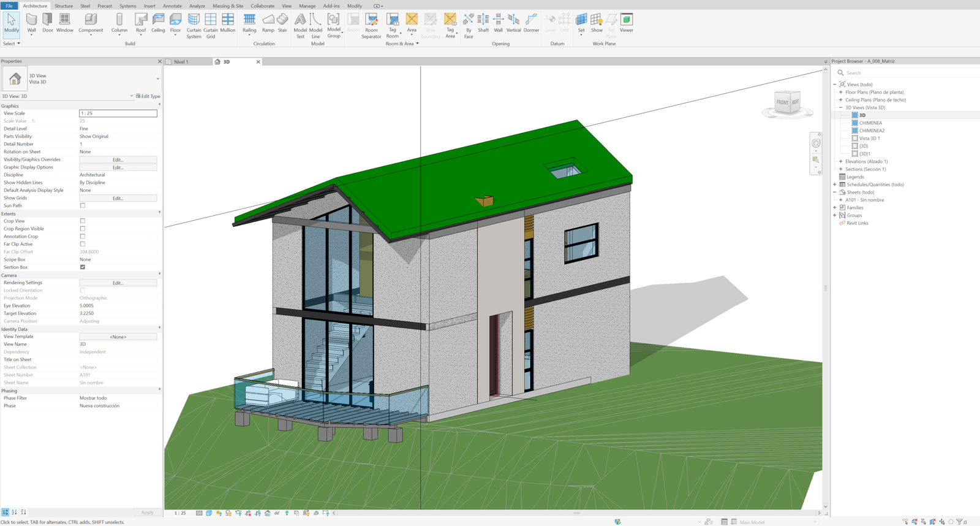Open the Select dropdown under Modify
This screenshot has height=526, width=980.
12,44
